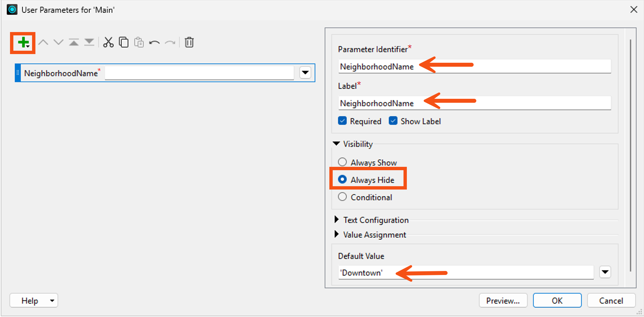Open the Help button dropdown arrow
Viewport: 644px width, 317px height.
(52, 301)
